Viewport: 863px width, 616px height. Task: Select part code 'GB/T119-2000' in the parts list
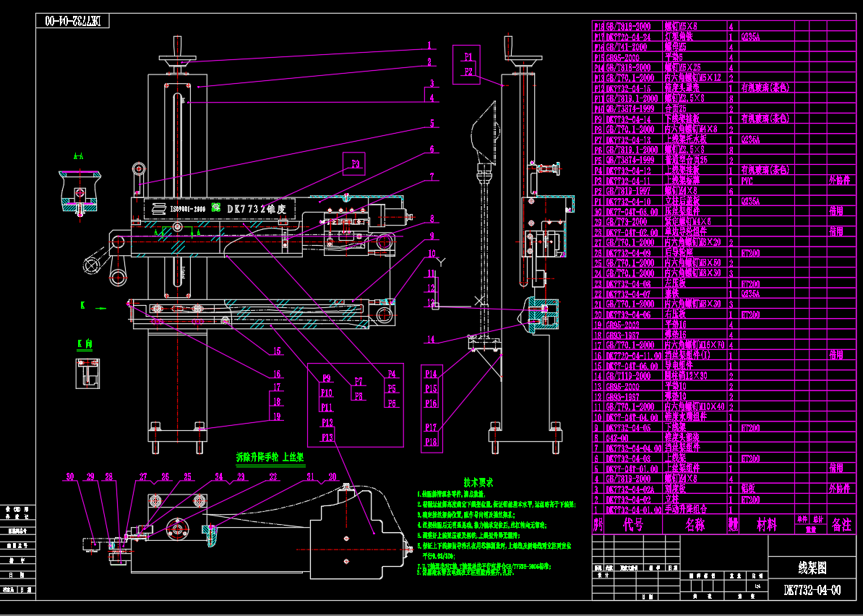point(628,376)
